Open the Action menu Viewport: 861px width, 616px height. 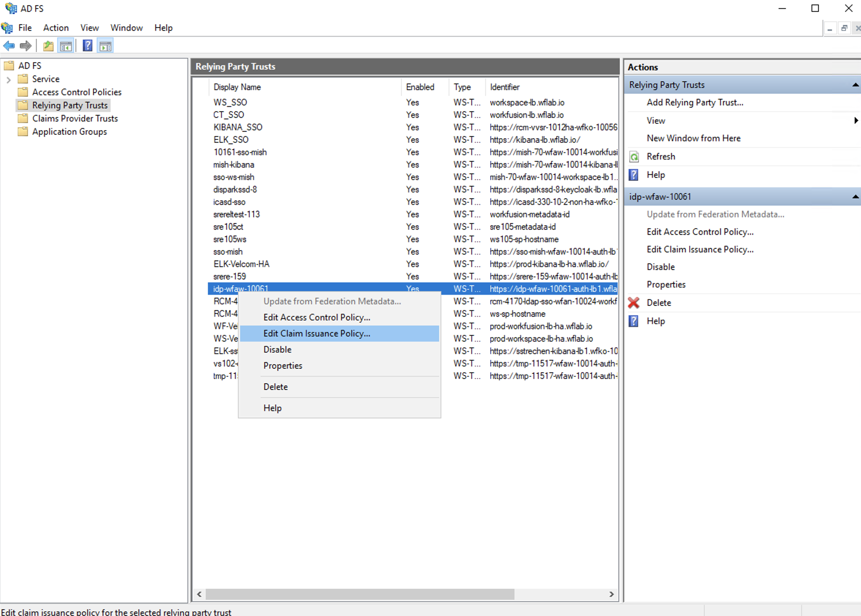(56, 28)
